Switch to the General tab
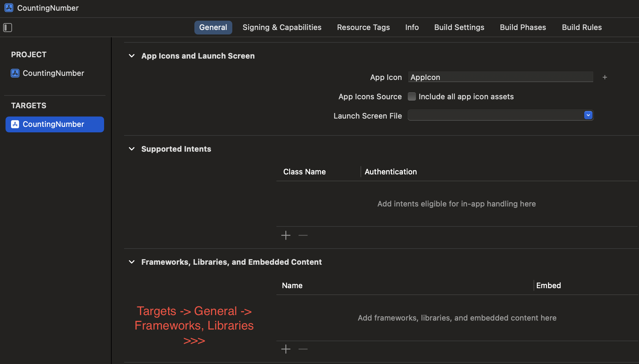The height and width of the screenshot is (364, 639). (x=213, y=27)
